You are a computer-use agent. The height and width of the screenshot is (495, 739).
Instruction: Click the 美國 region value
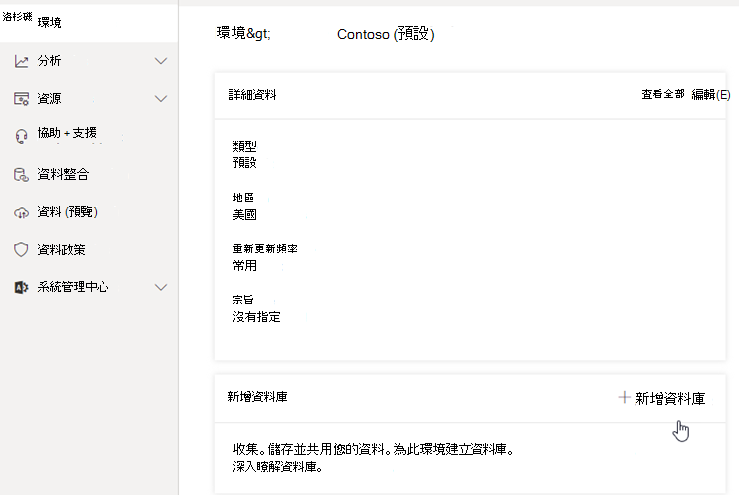tap(244, 214)
